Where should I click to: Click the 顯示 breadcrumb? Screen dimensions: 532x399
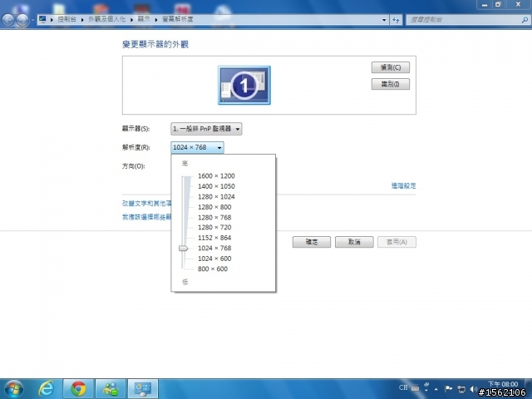(x=144, y=19)
